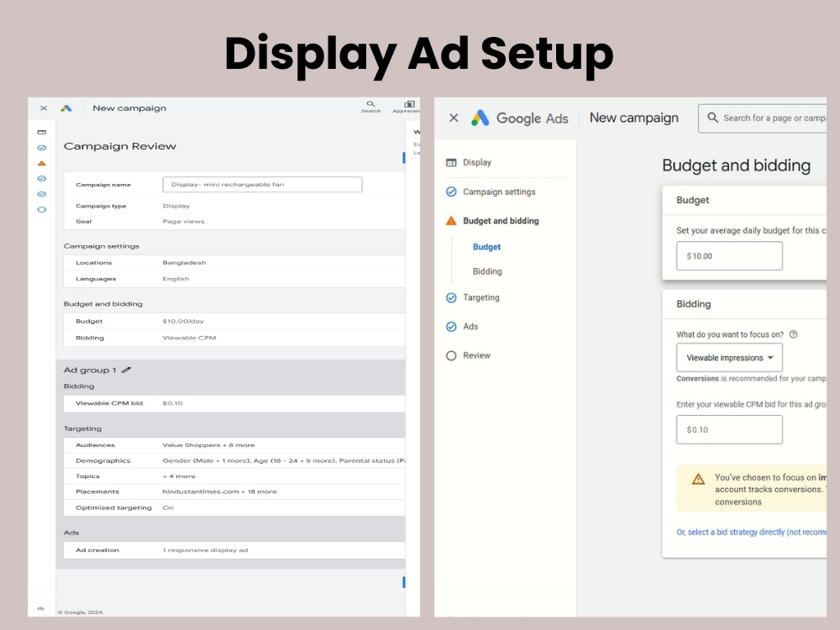
Task: Open help icon next to focus question
Action: pos(794,334)
